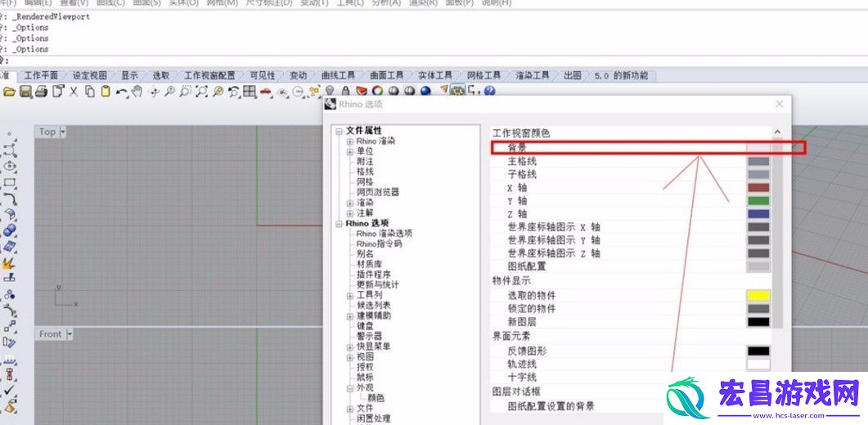868x425 pixels.
Task: Close the Rhino 选项 dialog
Action: click(x=780, y=104)
